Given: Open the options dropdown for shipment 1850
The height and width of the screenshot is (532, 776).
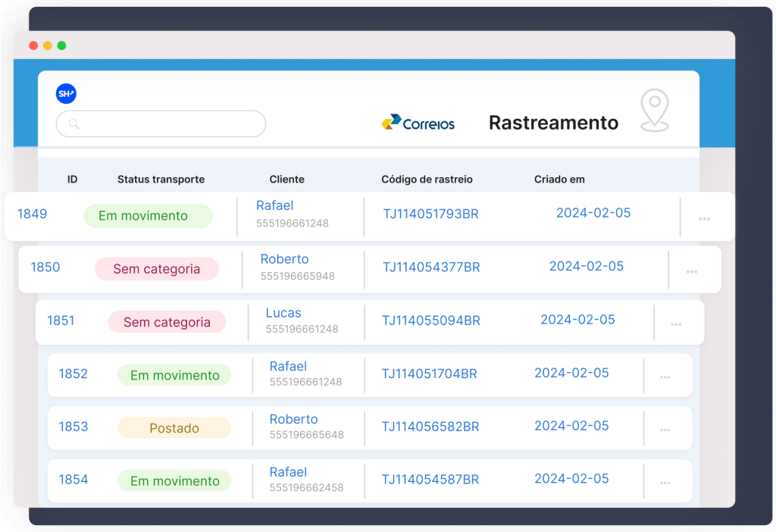Looking at the screenshot, I should pyautogui.click(x=693, y=270).
